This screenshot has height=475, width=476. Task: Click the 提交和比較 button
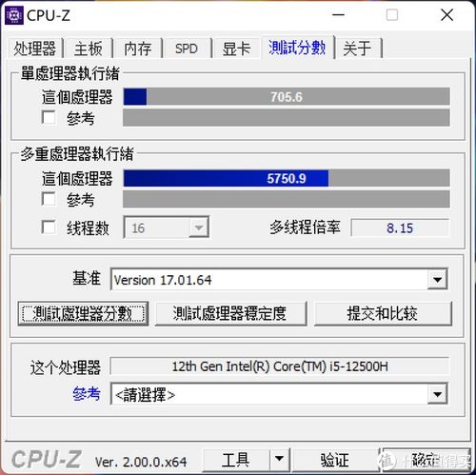pos(383,313)
